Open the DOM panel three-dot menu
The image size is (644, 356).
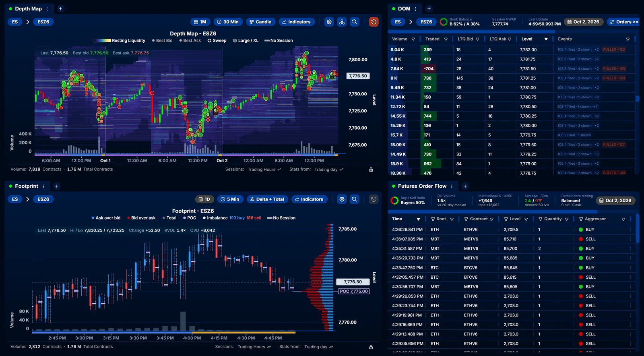[416, 9]
